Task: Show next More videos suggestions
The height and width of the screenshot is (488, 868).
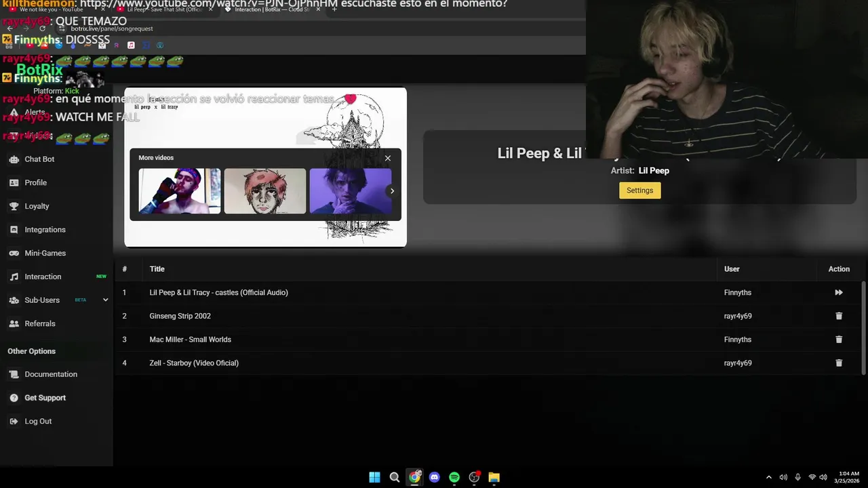Action: 392,191
